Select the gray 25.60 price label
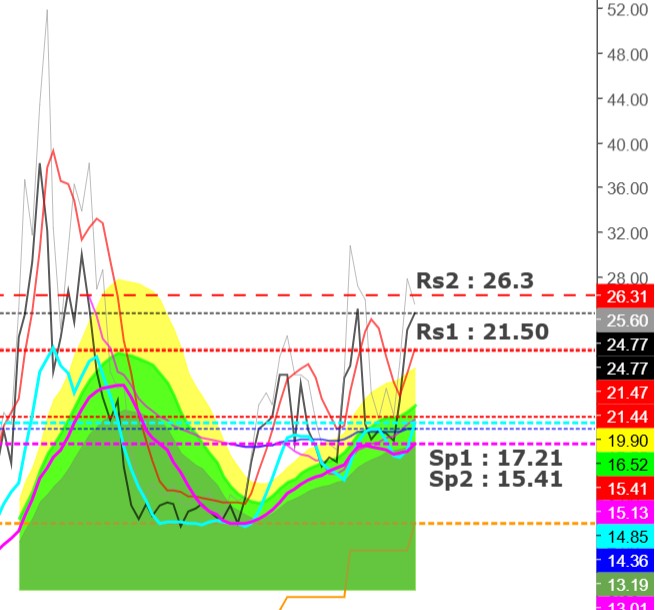This screenshot has height=610, width=655. pos(624,320)
